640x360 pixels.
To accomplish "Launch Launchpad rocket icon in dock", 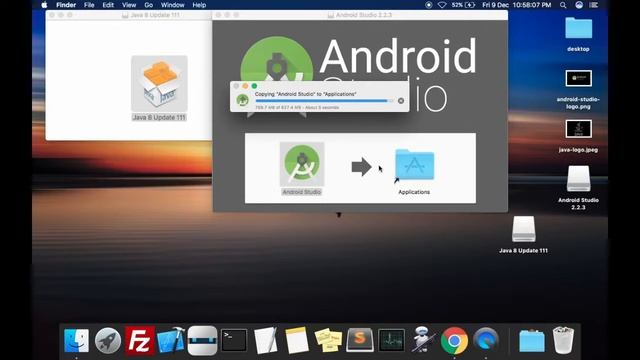I will (x=108, y=340).
